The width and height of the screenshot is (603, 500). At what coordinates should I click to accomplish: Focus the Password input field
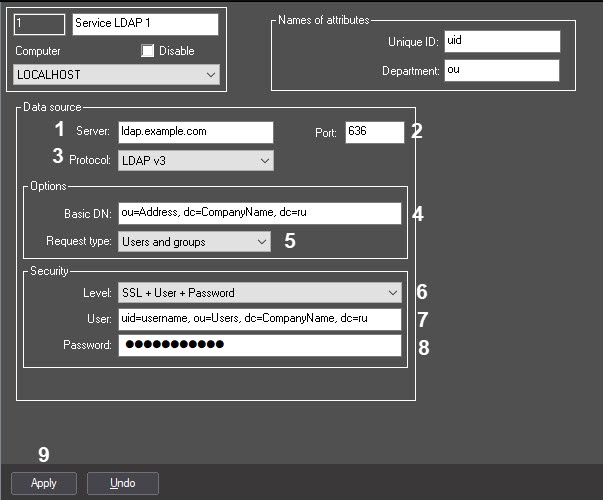(259, 345)
